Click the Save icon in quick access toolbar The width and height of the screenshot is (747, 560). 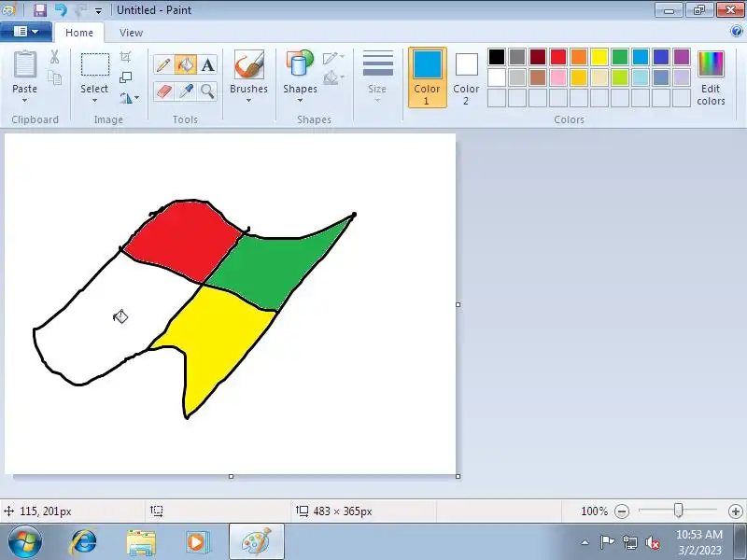[x=40, y=9]
